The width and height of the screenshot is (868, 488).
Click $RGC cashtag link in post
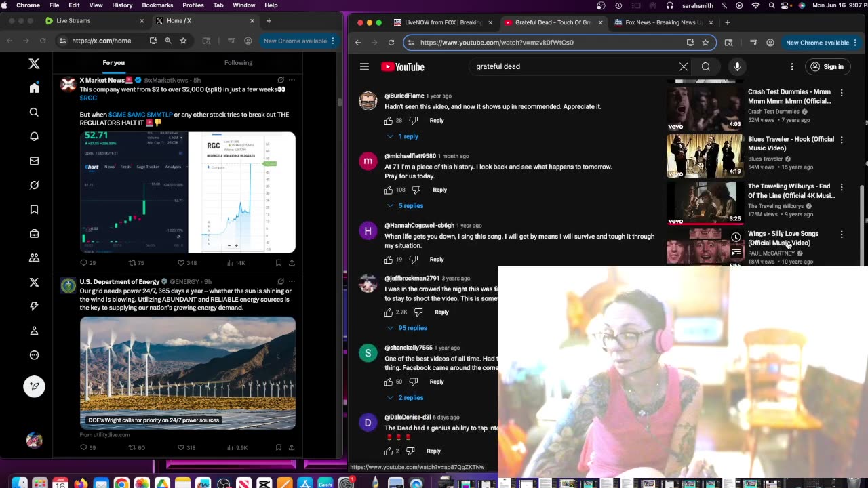click(88, 98)
